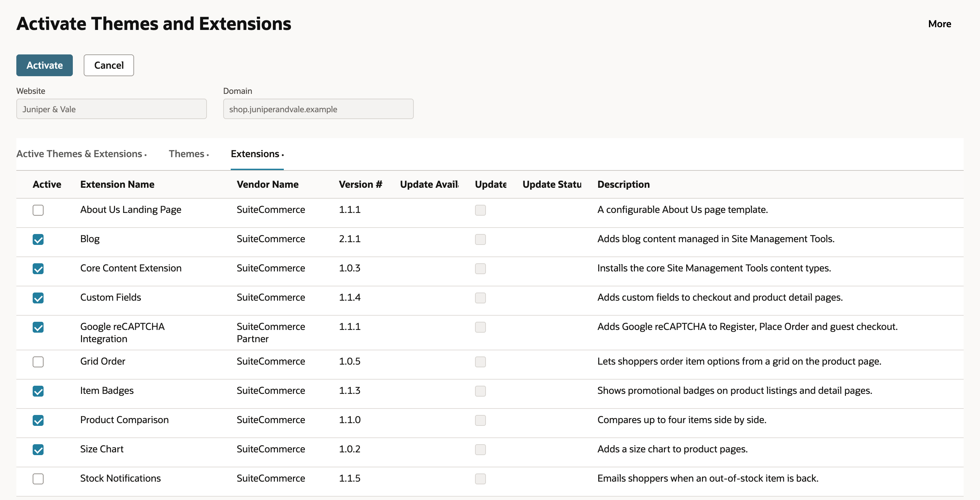This screenshot has width=980, height=500.
Task: Click 'Adds a size chart to product pages.'
Action: tap(672, 449)
